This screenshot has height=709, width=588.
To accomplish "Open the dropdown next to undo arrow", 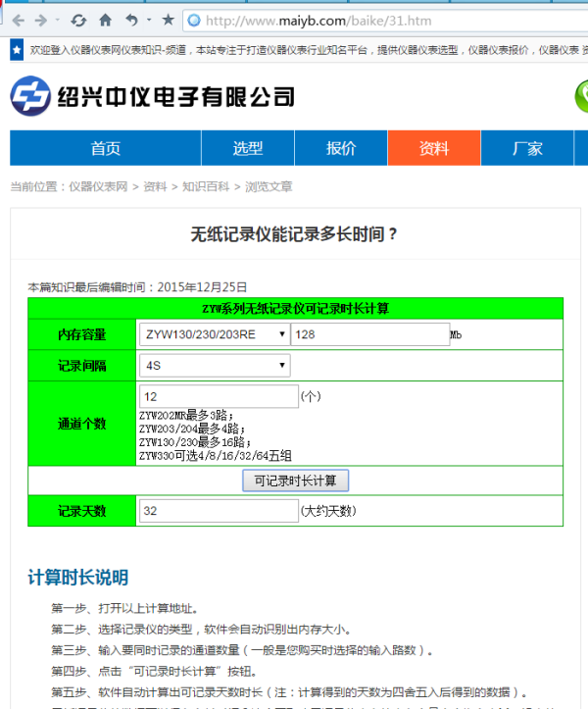I will point(149,20).
